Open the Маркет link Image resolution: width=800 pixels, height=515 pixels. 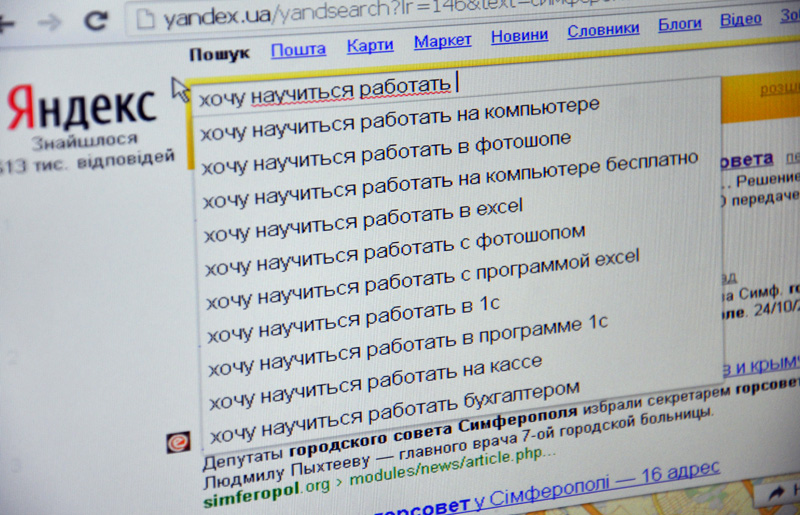coord(442,40)
